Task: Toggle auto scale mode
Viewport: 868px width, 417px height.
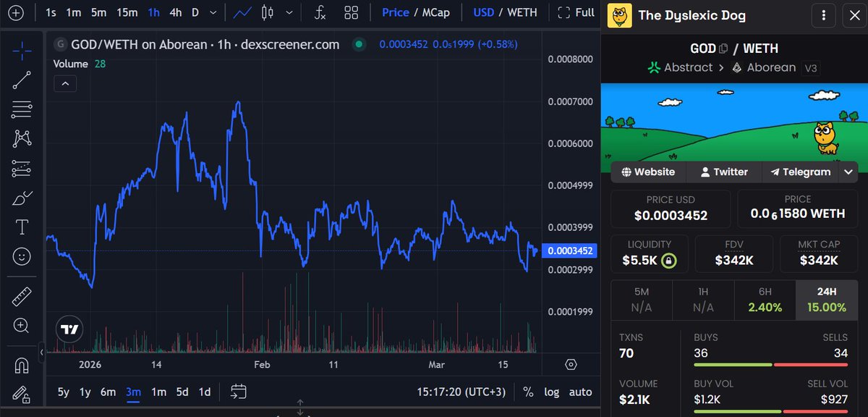Action: [x=581, y=392]
